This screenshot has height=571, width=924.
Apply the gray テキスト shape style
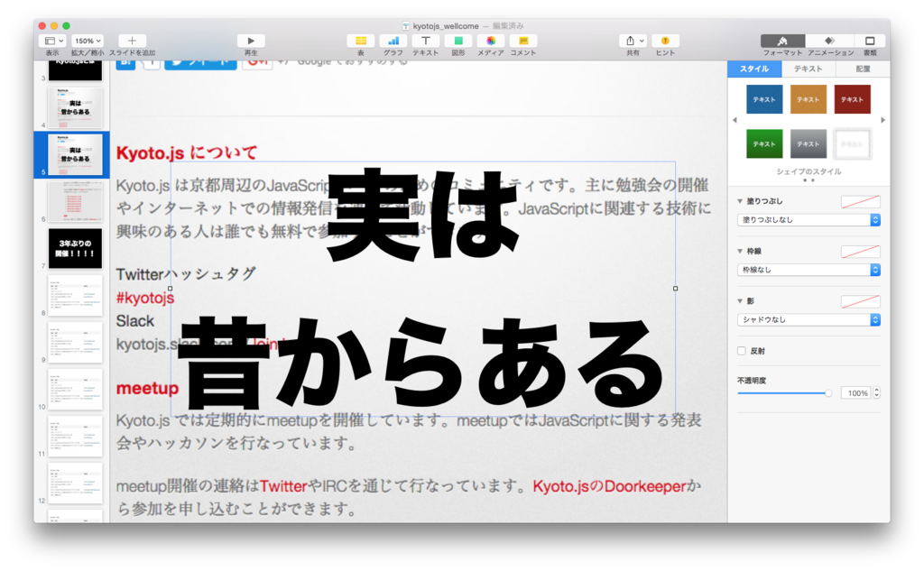click(808, 143)
